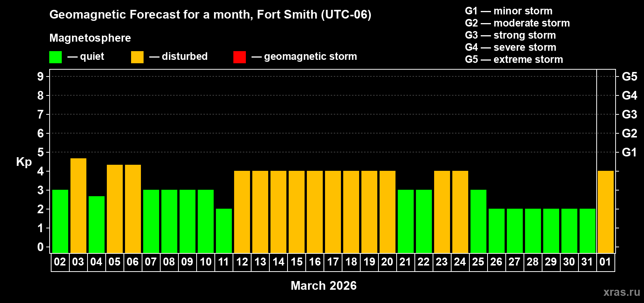Select the bar for March 02
Screen dimensions: 644x303
click(60, 221)
